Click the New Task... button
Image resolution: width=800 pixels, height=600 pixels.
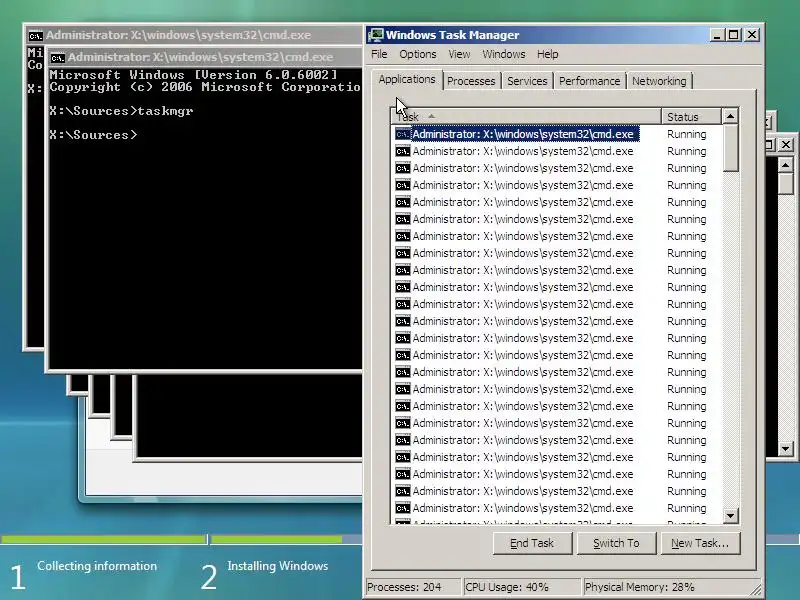700,543
